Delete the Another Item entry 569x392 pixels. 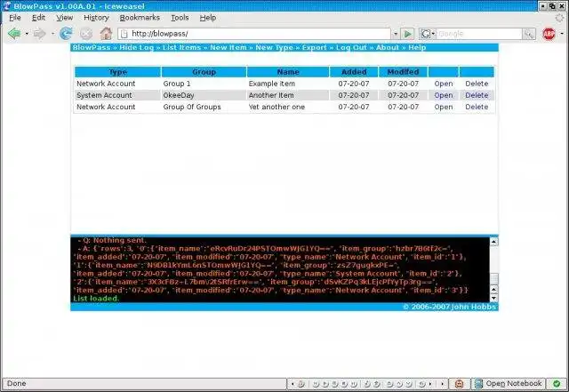pos(477,95)
